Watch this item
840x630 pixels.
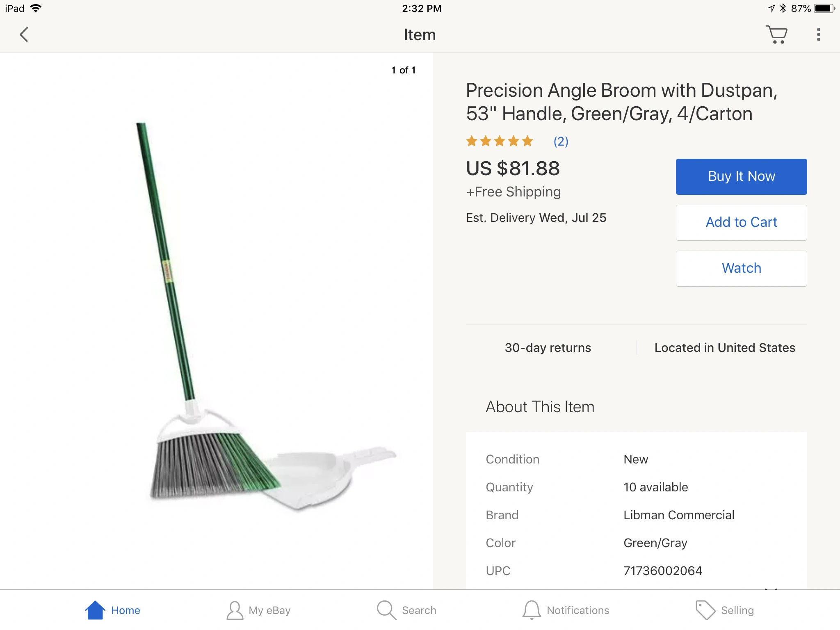pyautogui.click(x=741, y=268)
